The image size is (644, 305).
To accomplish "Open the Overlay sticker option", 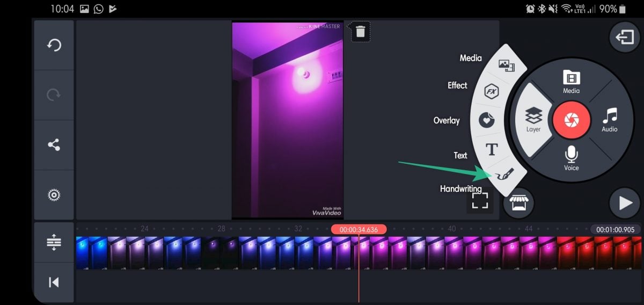I will point(486,120).
